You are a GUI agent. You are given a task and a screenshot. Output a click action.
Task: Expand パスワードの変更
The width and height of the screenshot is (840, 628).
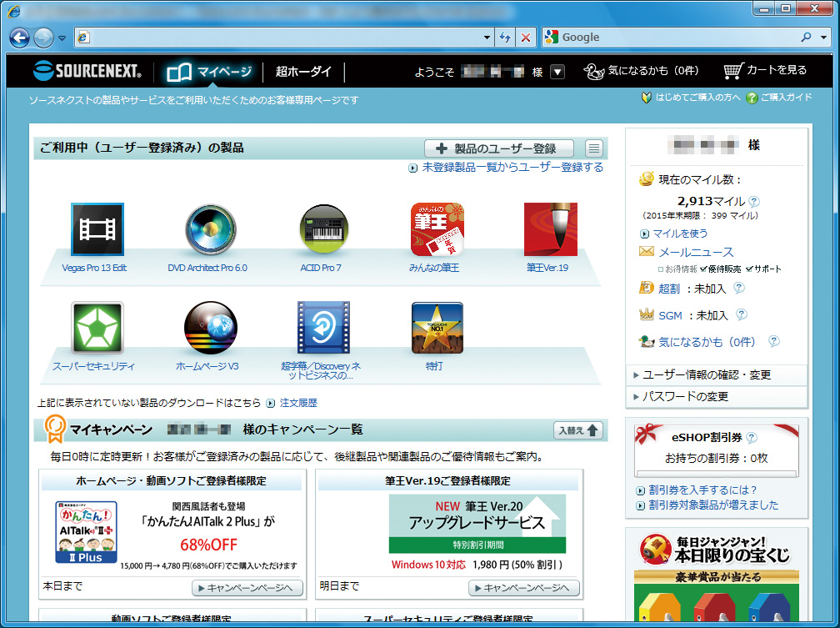[x=716, y=396]
